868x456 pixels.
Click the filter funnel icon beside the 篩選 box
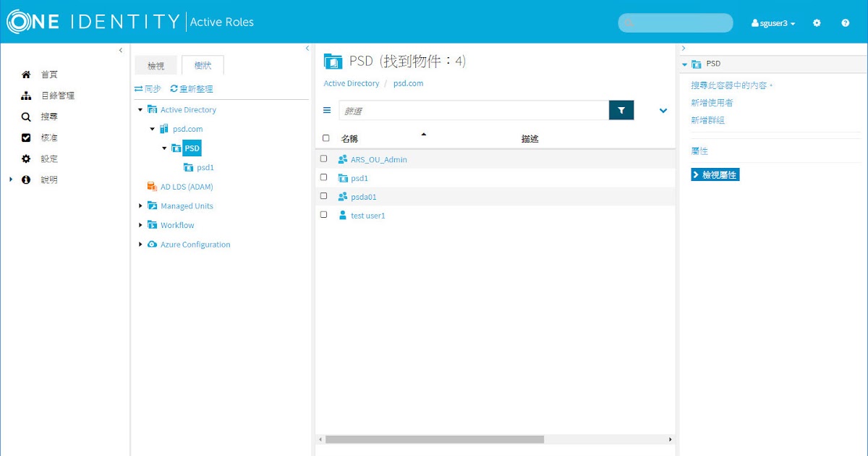(x=621, y=110)
